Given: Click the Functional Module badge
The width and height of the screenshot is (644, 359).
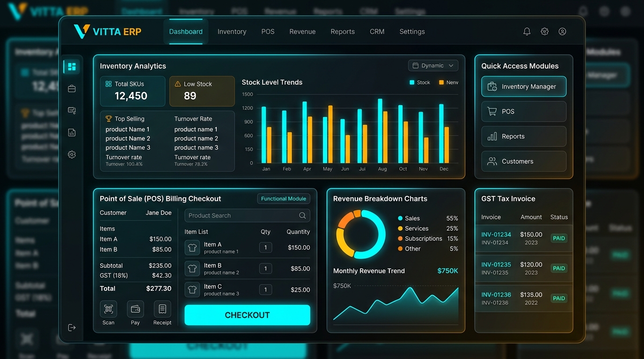Looking at the screenshot, I should pyautogui.click(x=284, y=199).
